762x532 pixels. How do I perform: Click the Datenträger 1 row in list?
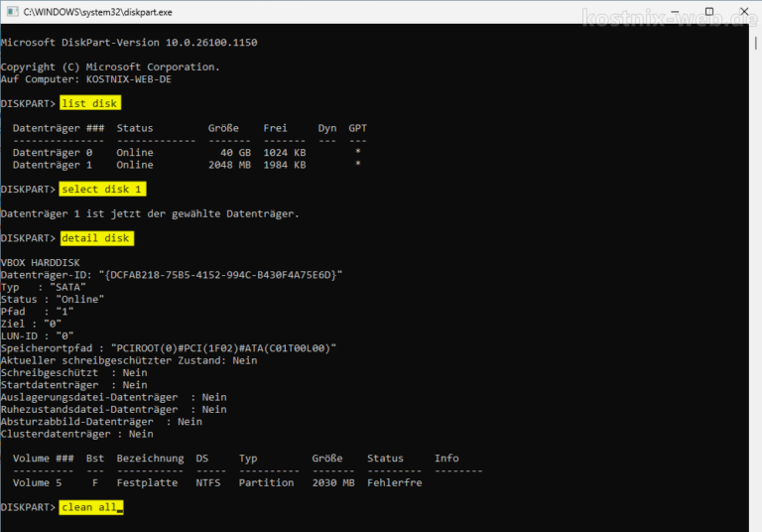[x=188, y=165]
